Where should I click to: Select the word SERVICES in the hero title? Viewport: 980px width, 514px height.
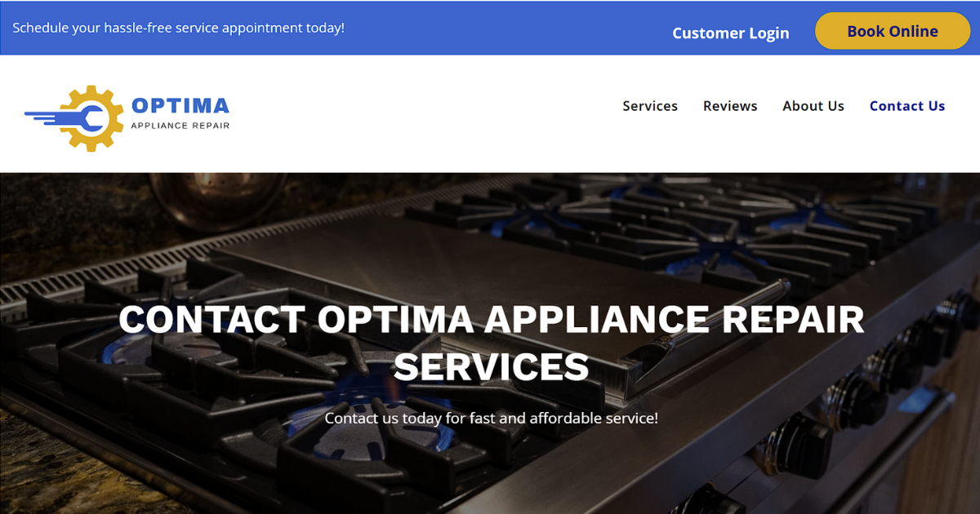pyautogui.click(x=491, y=368)
